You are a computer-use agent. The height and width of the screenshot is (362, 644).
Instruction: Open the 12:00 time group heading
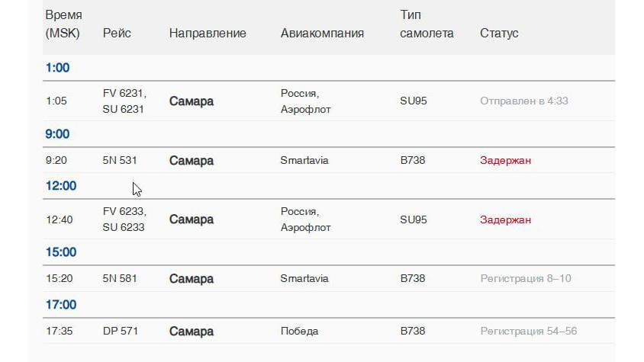coord(61,186)
